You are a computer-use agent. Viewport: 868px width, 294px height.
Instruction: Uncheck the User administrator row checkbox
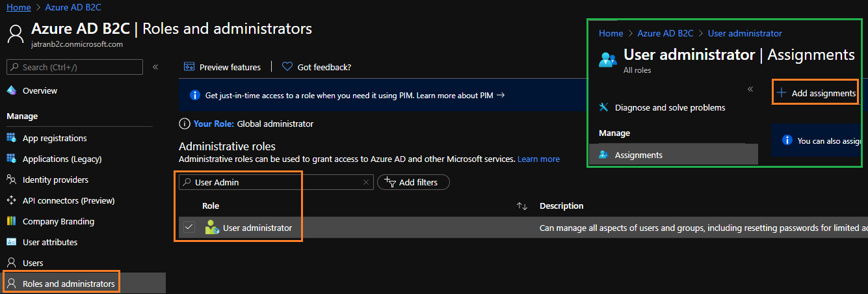click(189, 228)
